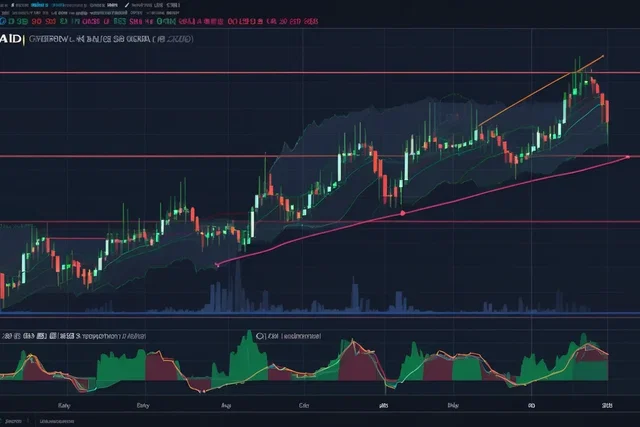Select the orange diagonal trend line
This screenshot has height=427, width=640.
coord(541,90)
